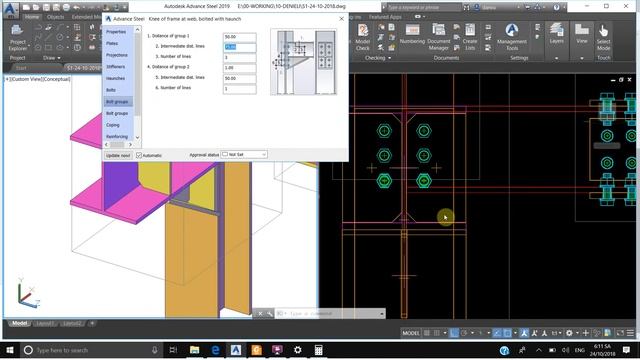Click Plot in the quick access toolbar
The width and height of the screenshot is (640, 360).
tap(67, 7)
